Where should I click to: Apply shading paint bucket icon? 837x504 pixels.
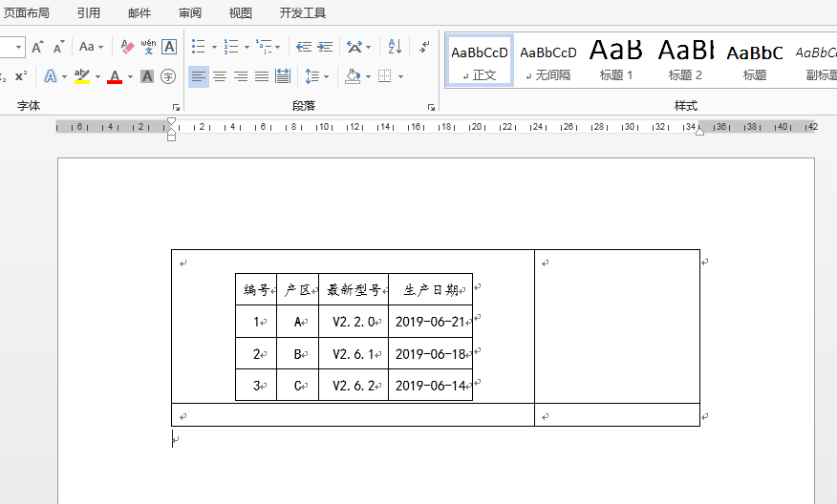(x=353, y=76)
